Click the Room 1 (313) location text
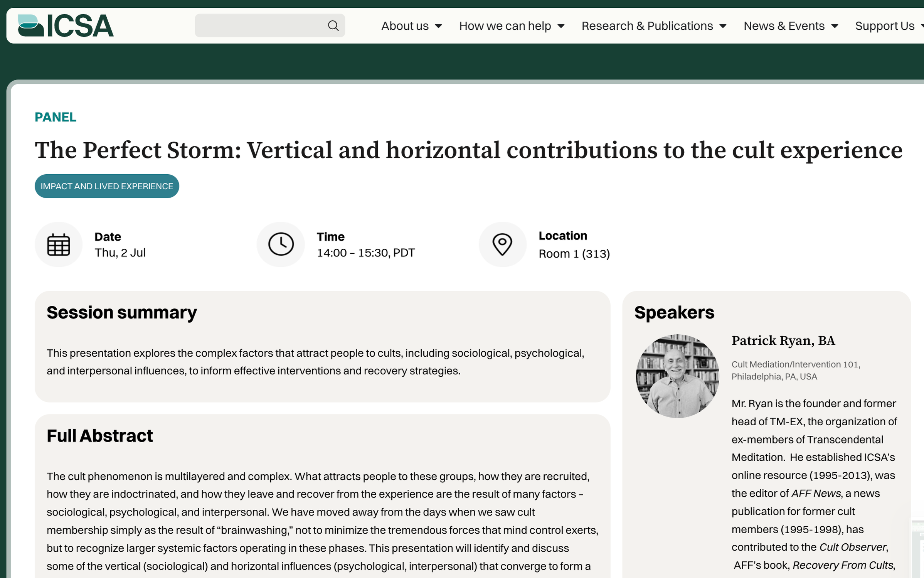Image resolution: width=924 pixels, height=578 pixels. click(574, 254)
